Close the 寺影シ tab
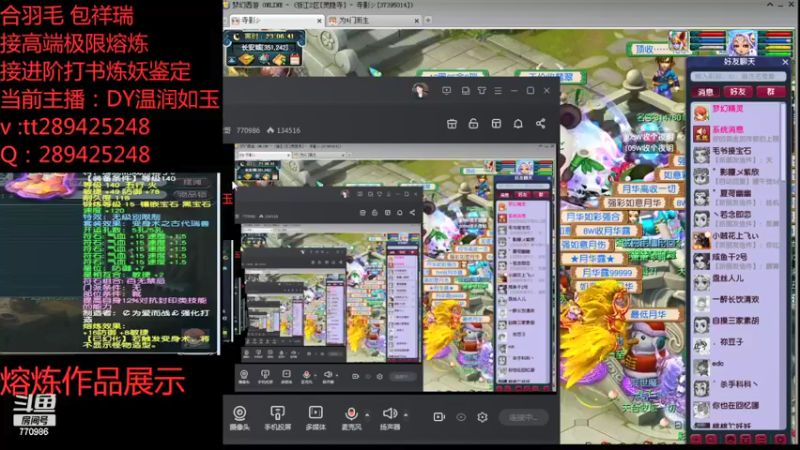Image resolution: width=800 pixels, height=450 pixels. point(319,21)
